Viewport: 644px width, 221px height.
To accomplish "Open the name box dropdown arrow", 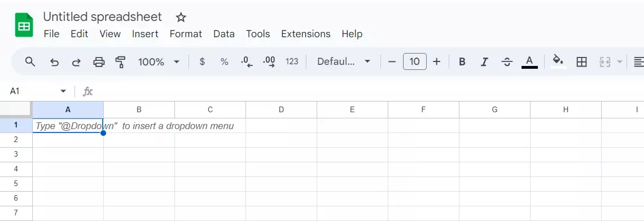I will pyautogui.click(x=63, y=91).
